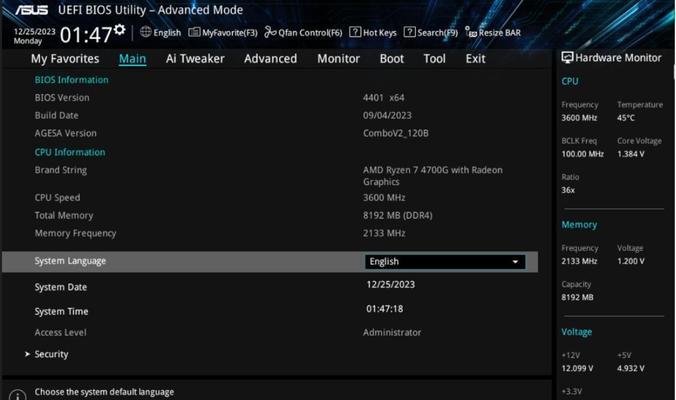Click the Capacity reading 8192 MB
The width and height of the screenshot is (676, 400).
tap(577, 297)
